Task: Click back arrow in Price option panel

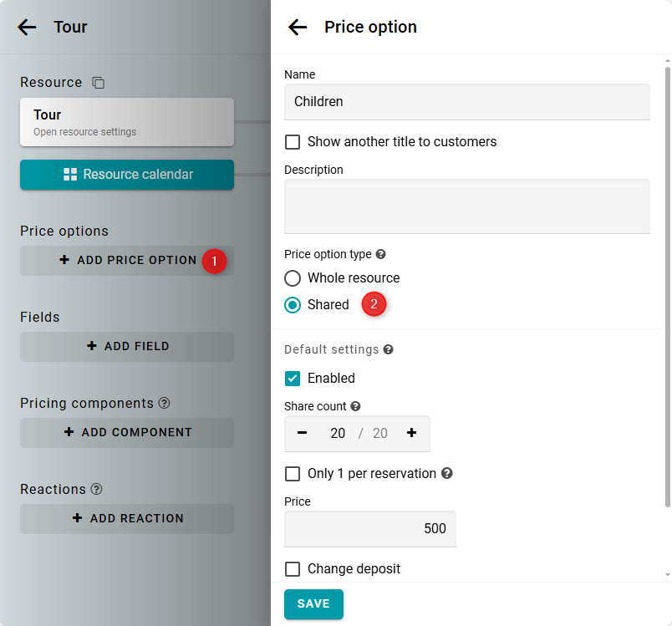Action: click(x=298, y=28)
